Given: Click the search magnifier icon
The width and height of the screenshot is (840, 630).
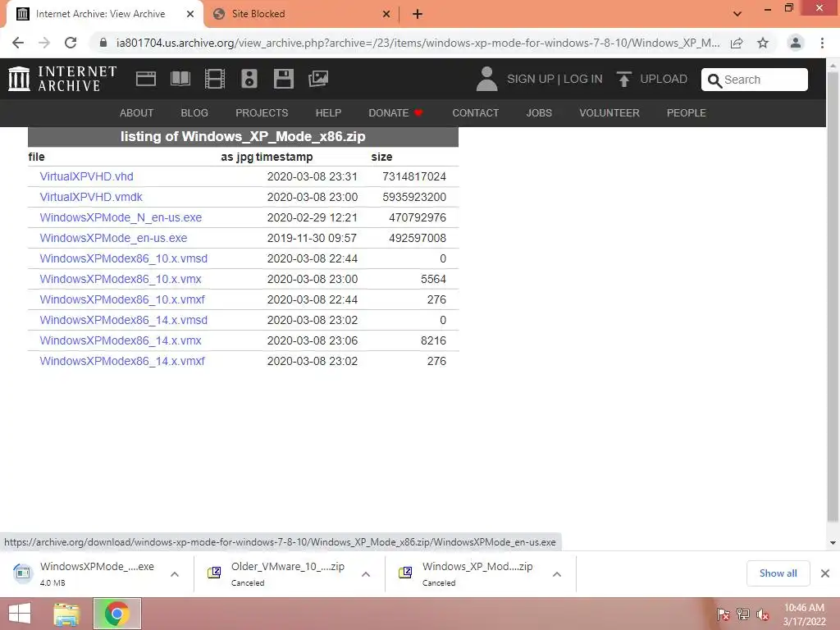Looking at the screenshot, I should 714,80.
